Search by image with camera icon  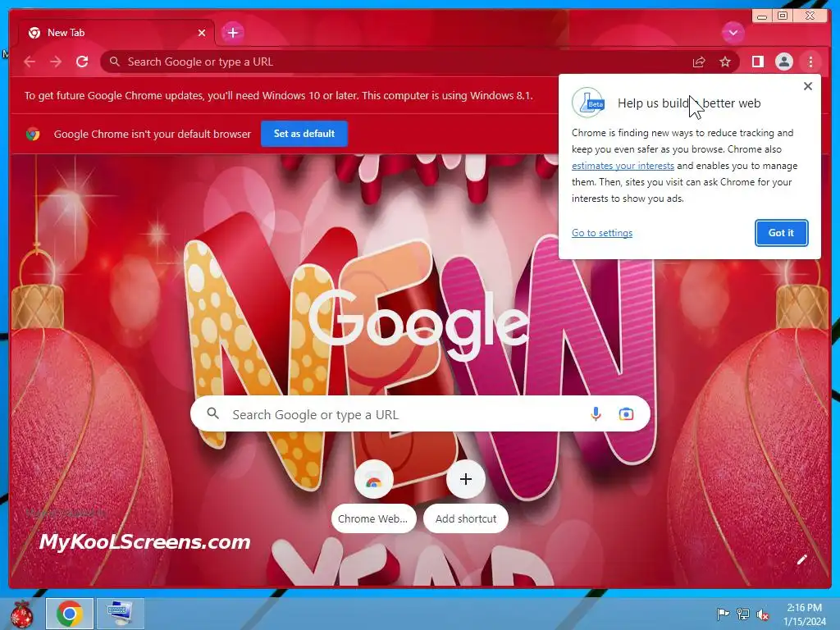pyautogui.click(x=626, y=413)
